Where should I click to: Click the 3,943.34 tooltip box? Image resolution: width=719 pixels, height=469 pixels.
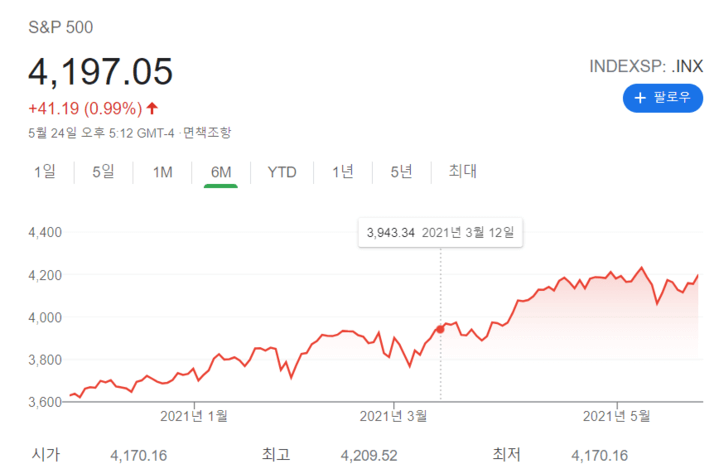(440, 232)
